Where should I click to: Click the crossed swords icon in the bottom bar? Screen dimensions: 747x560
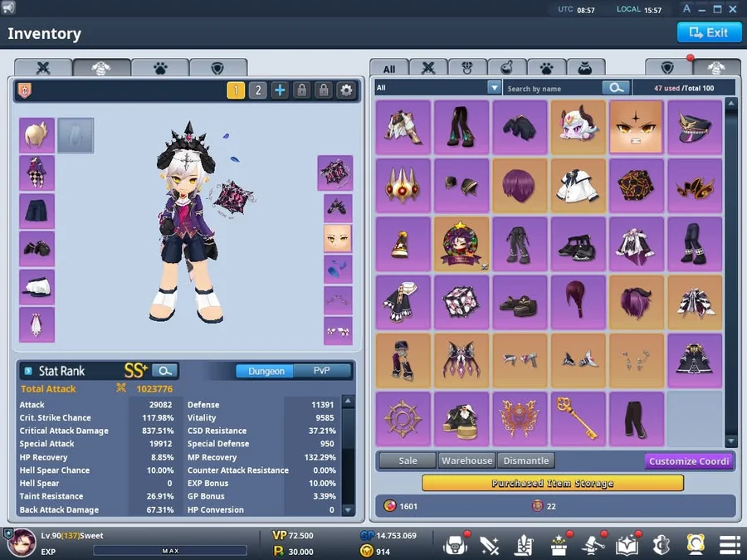pyautogui.click(x=490, y=545)
